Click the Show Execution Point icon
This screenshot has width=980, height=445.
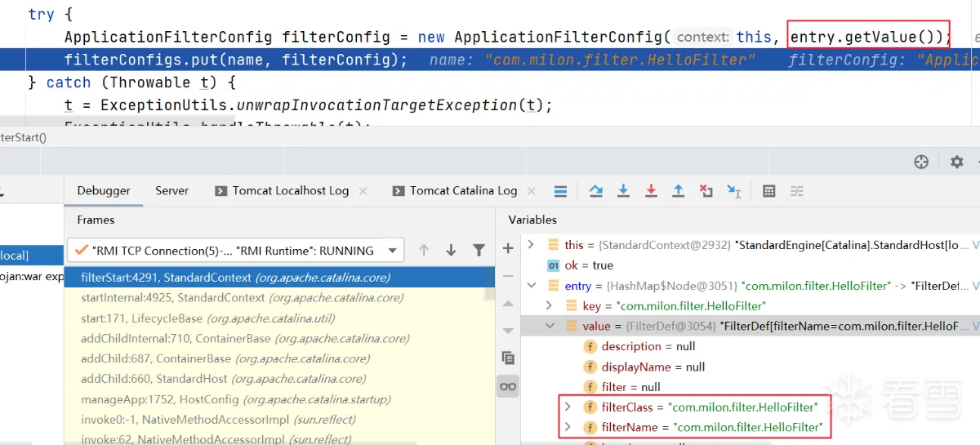pyautogui.click(x=560, y=191)
